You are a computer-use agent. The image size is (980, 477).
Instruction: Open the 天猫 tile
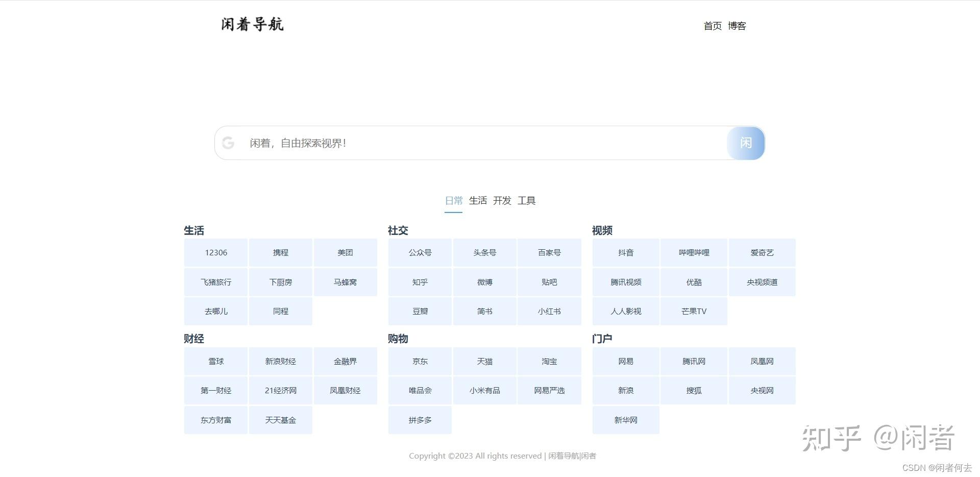coord(485,362)
